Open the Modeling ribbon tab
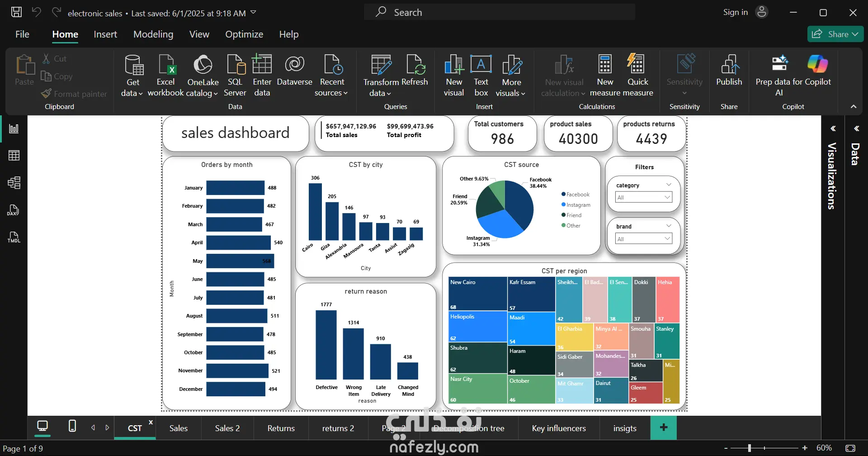The image size is (868, 456). pyautogui.click(x=153, y=34)
